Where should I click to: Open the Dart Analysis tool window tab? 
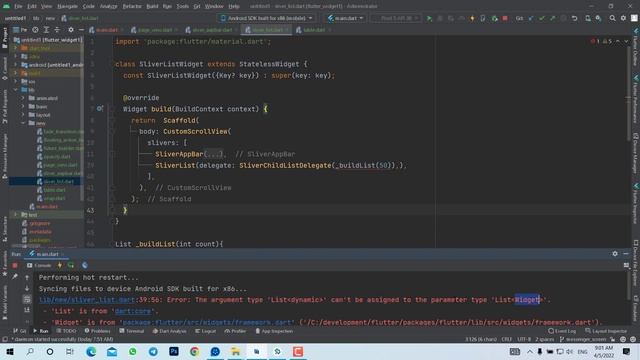click(x=169, y=331)
